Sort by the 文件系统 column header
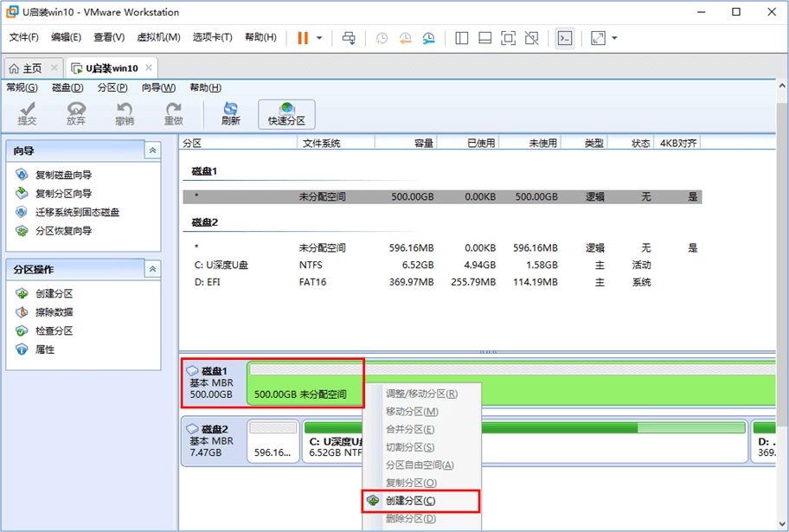789x532 pixels. pyautogui.click(x=337, y=143)
